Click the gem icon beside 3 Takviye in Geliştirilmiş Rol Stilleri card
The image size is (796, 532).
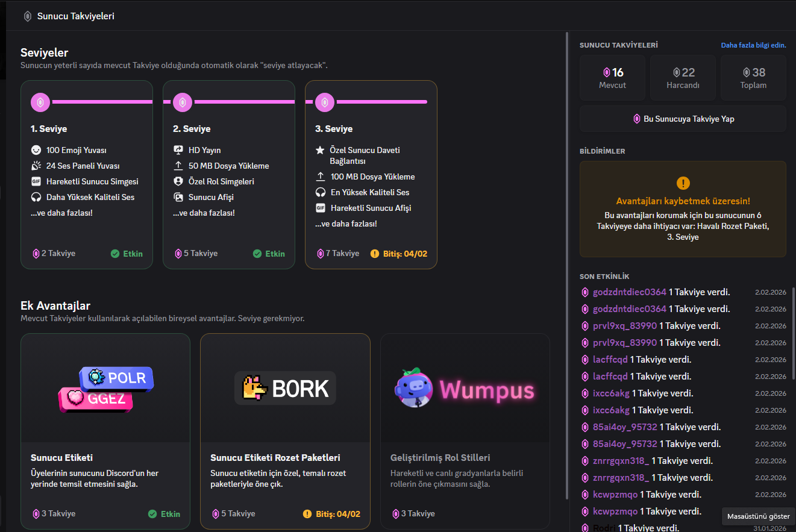395,514
